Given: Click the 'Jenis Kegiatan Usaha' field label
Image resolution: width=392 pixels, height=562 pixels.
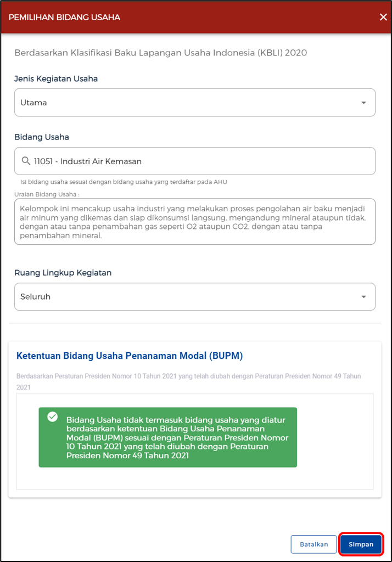Looking at the screenshot, I should pos(56,78).
